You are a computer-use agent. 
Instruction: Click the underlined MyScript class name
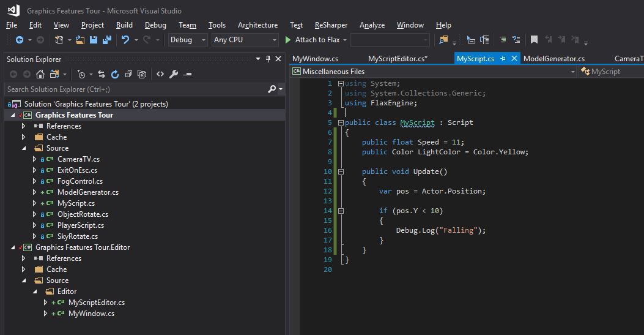[417, 122]
